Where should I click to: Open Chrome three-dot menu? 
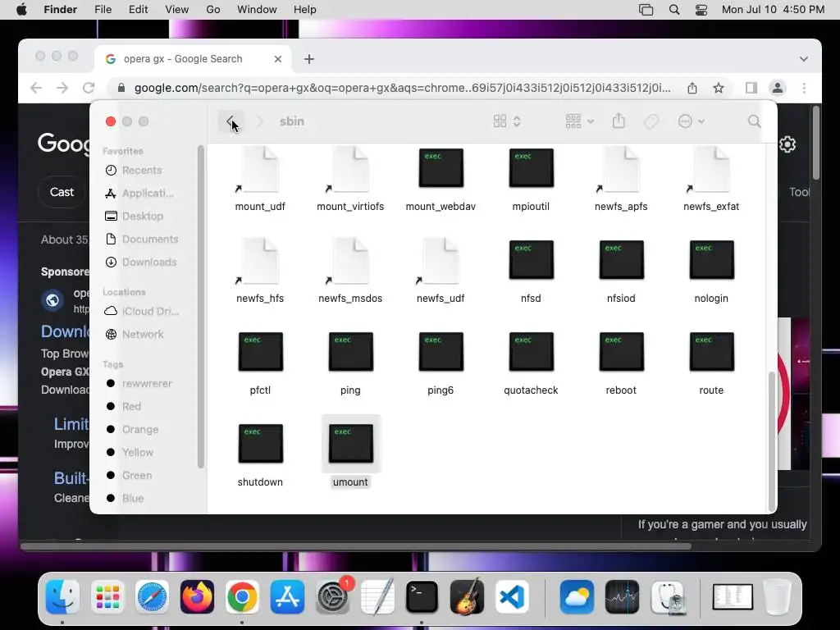(804, 88)
